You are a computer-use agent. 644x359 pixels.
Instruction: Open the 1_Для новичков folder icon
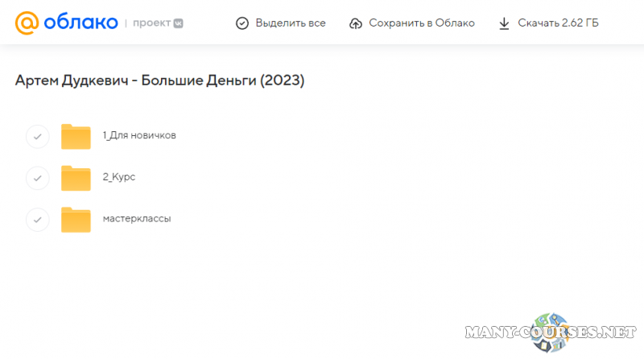(x=76, y=136)
